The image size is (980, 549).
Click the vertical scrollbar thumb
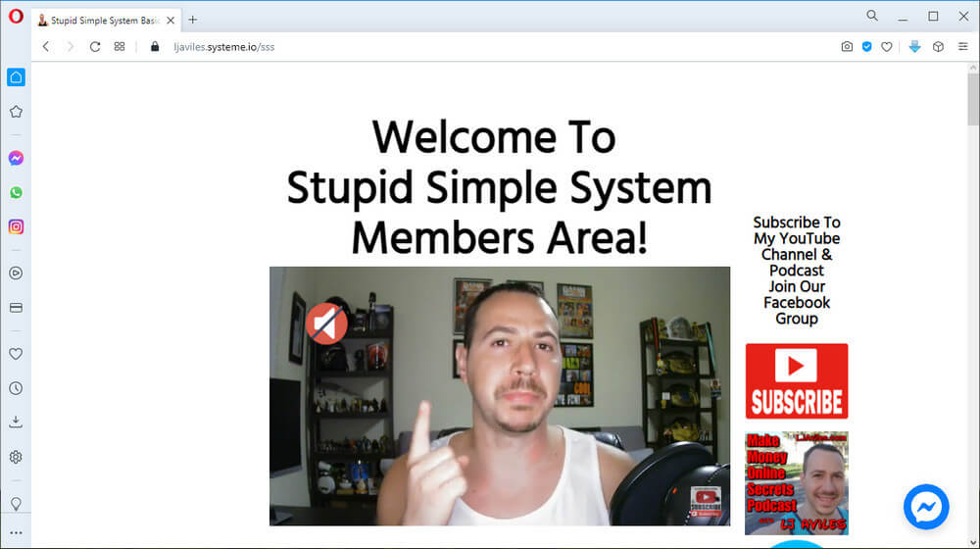click(x=973, y=99)
